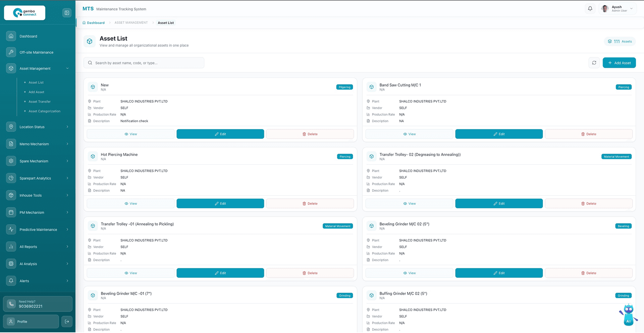This screenshot has height=333, width=644.
Task: Click the PM Mechanism calendar icon
Action: point(11,212)
